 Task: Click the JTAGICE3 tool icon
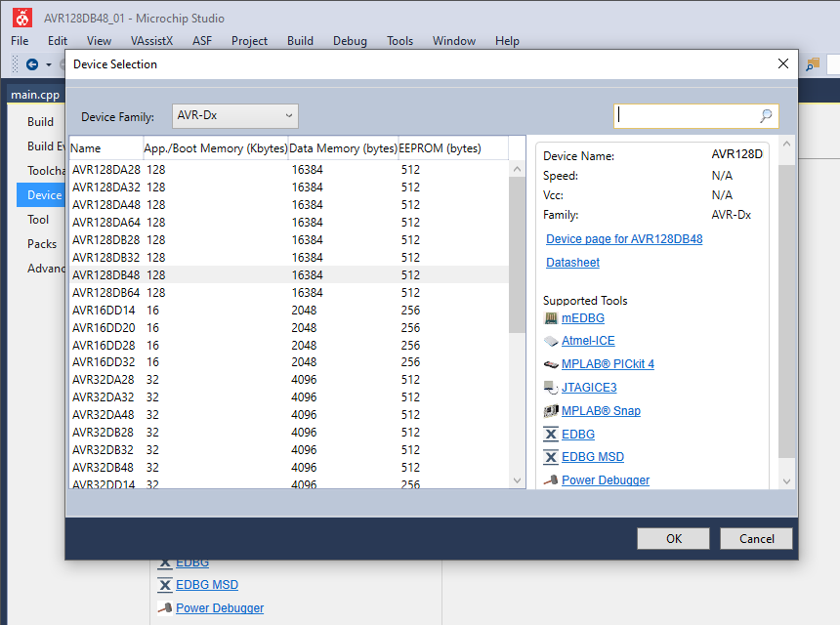click(551, 388)
